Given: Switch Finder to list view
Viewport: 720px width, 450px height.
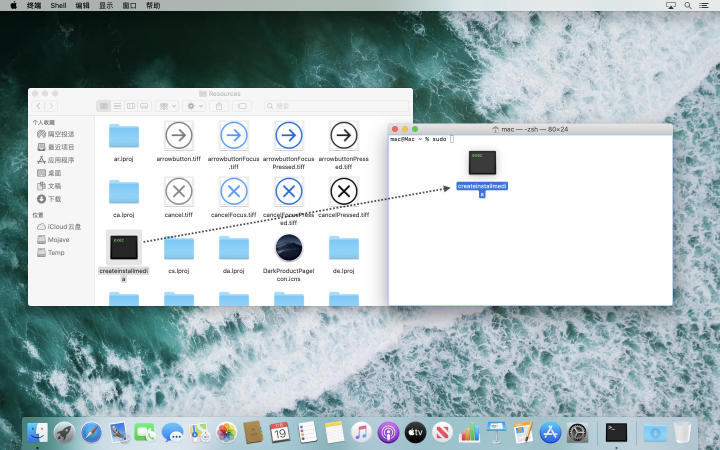Looking at the screenshot, I should [117, 106].
